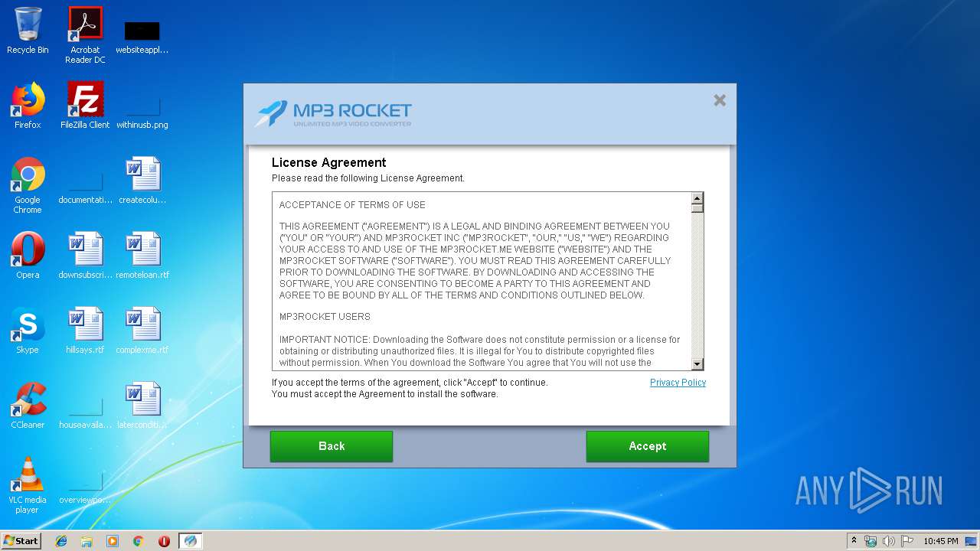Open the Skype desktop shortcut
Viewport: 980px width, 551px height.
tap(28, 331)
